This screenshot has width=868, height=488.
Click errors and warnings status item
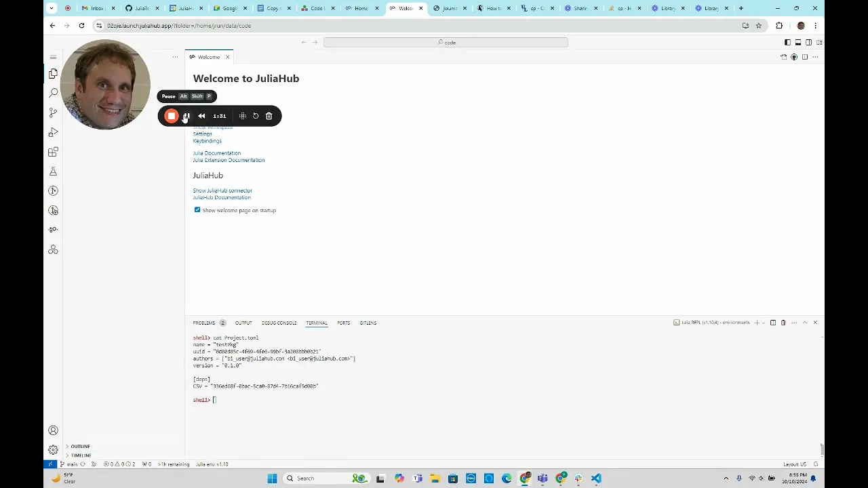119,464
